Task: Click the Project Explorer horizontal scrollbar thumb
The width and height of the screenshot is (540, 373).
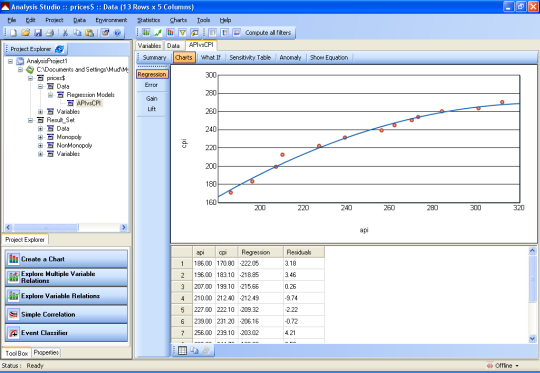Action: (x=45, y=227)
